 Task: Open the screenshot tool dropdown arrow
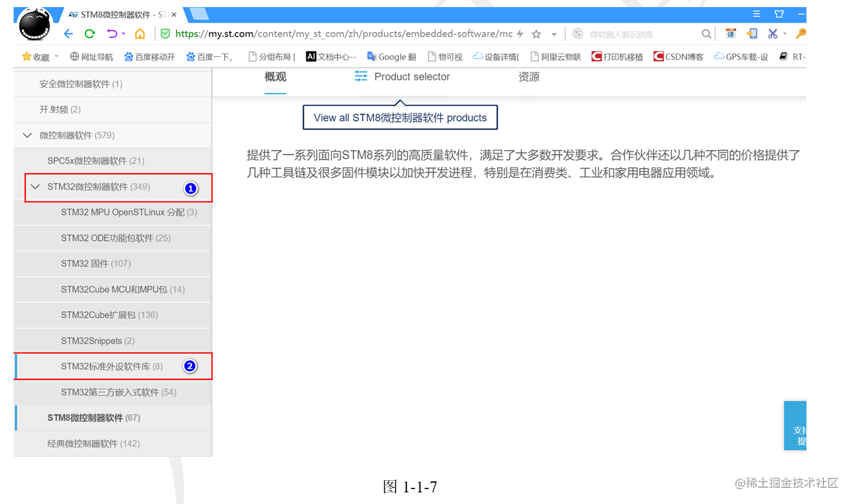(x=785, y=34)
